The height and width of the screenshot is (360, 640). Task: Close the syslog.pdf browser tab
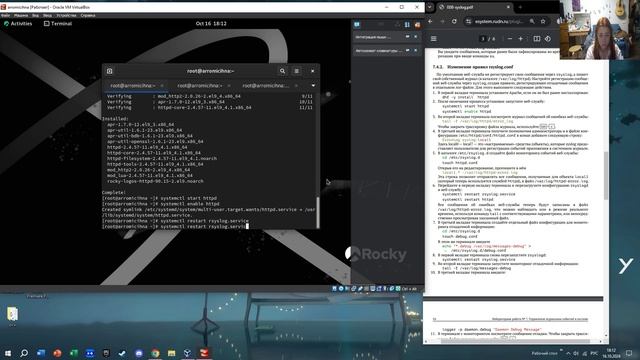[x=508, y=7]
